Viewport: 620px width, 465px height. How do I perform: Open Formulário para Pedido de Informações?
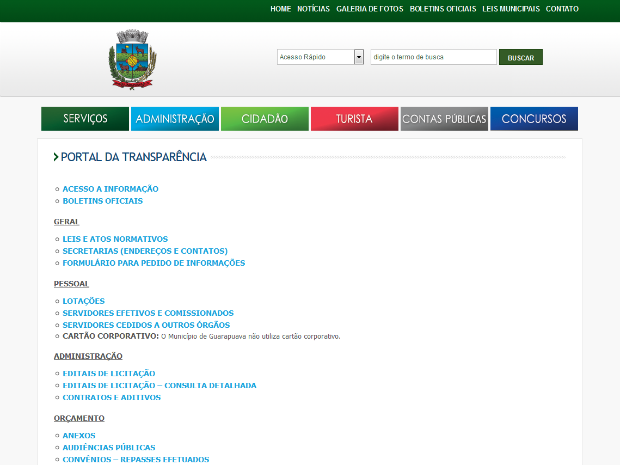(153, 263)
